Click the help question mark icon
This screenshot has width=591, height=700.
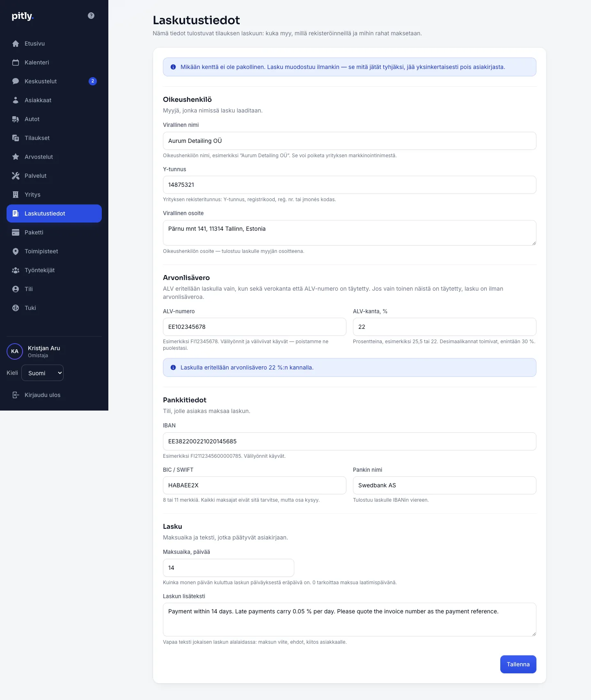pyautogui.click(x=91, y=16)
